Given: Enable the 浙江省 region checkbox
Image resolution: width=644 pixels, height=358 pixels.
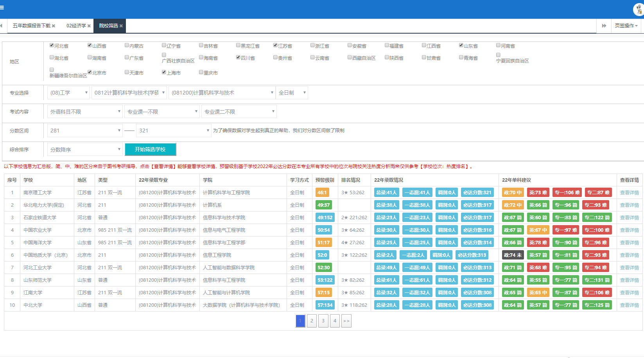Looking at the screenshot, I should click(312, 45).
